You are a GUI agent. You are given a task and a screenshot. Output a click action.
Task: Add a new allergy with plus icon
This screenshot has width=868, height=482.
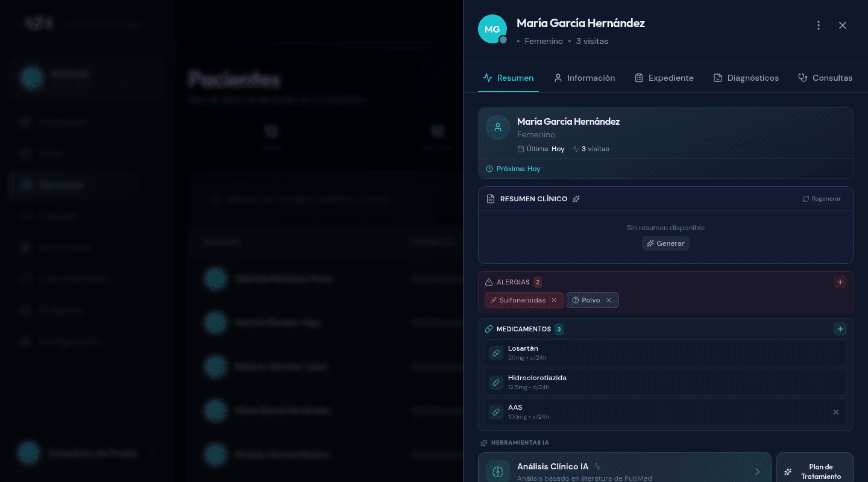tap(840, 282)
